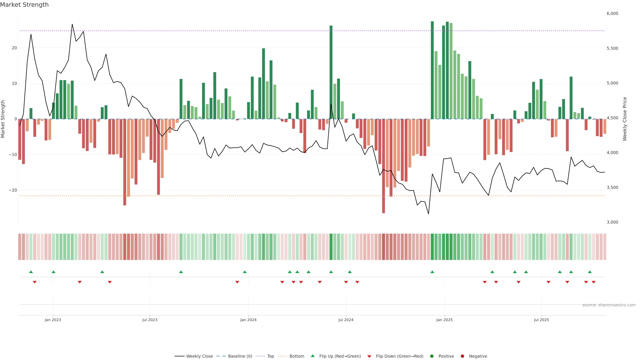
Task: Click red Flip Down triangle in legend
Action: 369,356
